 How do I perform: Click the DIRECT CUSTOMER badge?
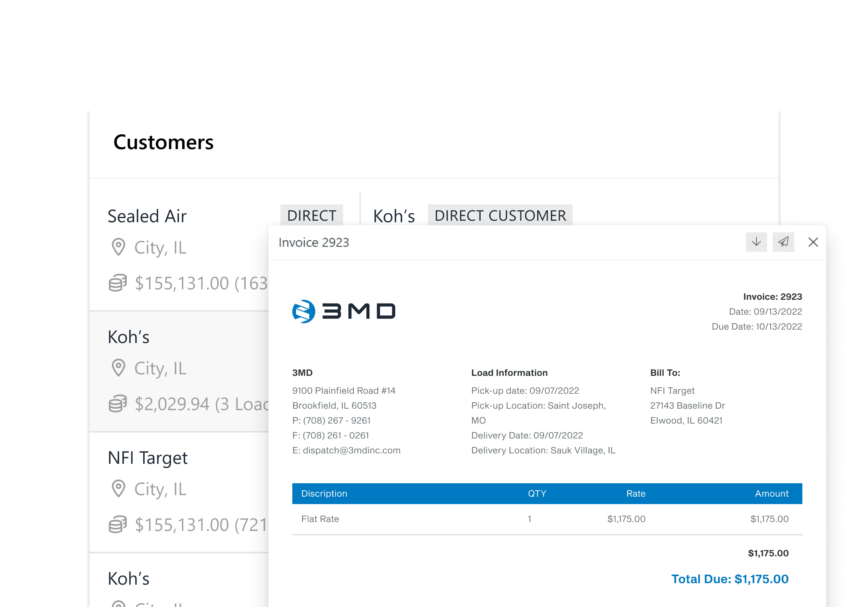point(500,216)
